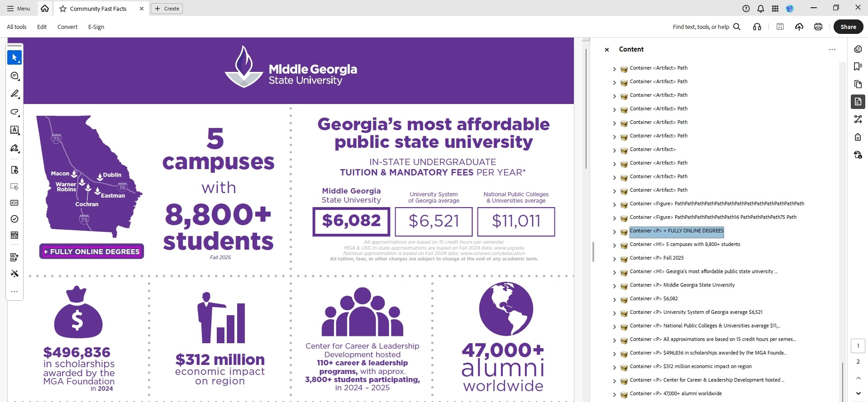Screen dimensions: 868x402
Task: Expand the '+ FULLY ONLINE DEGREES' container
Action: pyautogui.click(x=614, y=232)
